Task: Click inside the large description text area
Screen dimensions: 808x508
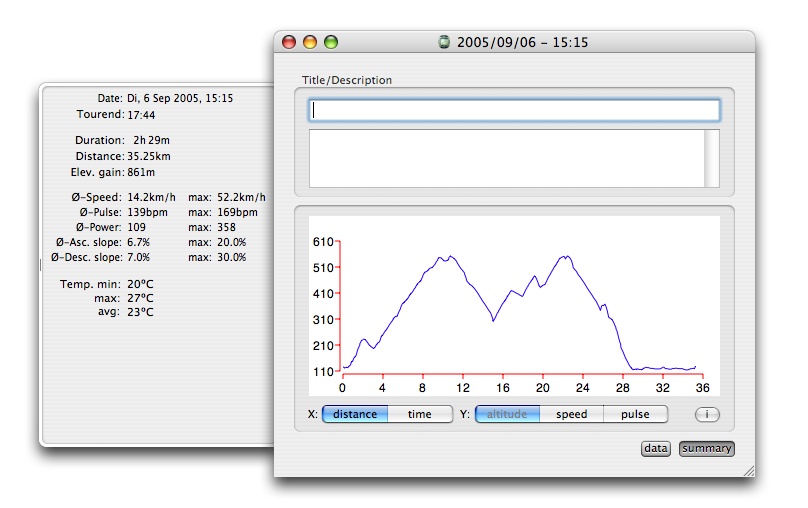Action: 505,158
